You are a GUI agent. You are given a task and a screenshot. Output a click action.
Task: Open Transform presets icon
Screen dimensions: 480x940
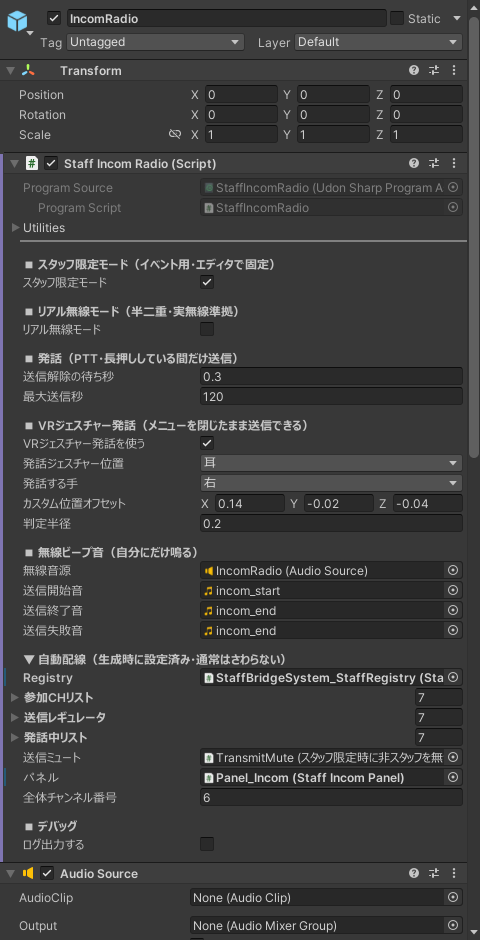pyautogui.click(x=434, y=71)
